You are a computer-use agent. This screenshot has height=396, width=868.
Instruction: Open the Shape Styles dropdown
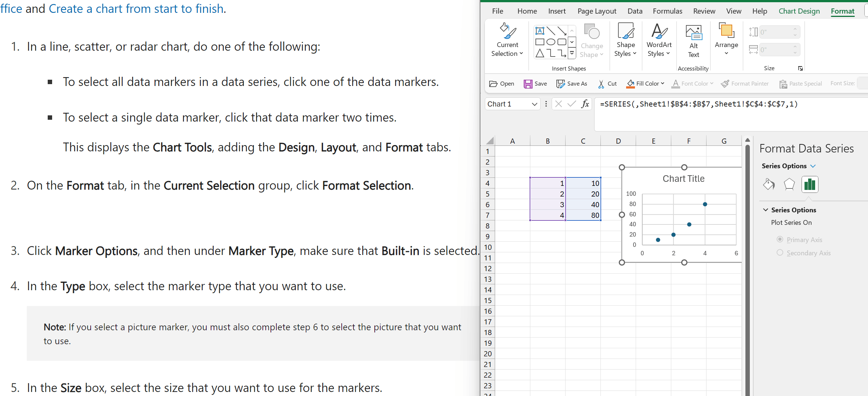tap(625, 40)
